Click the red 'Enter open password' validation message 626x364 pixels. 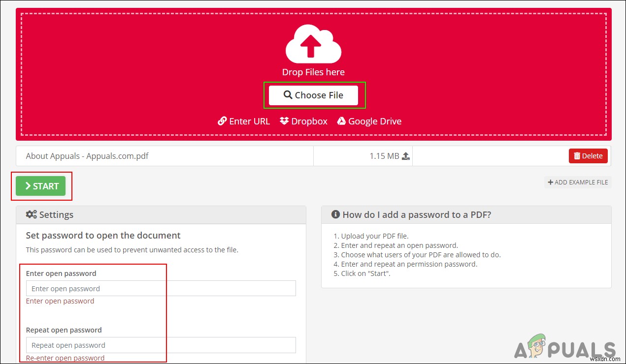(x=60, y=301)
